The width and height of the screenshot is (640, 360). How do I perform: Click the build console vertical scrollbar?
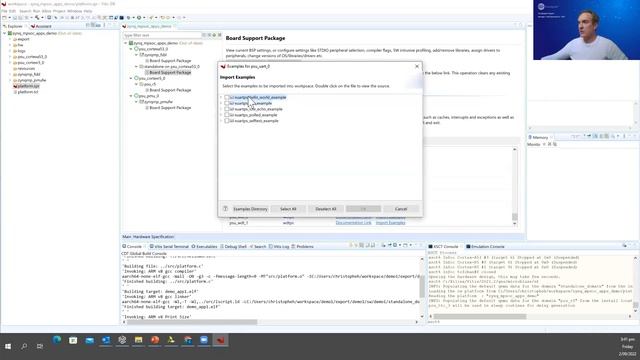click(422, 287)
